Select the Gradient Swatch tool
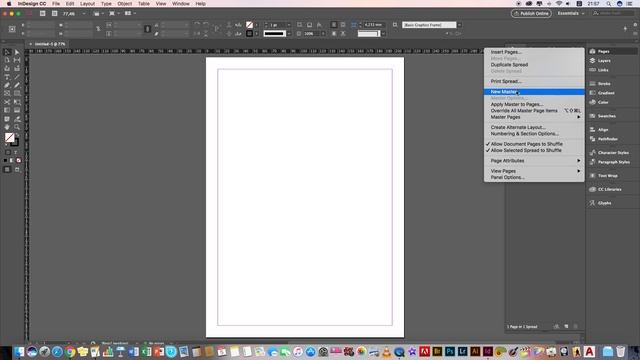The width and height of the screenshot is (640, 360). coord(7,110)
